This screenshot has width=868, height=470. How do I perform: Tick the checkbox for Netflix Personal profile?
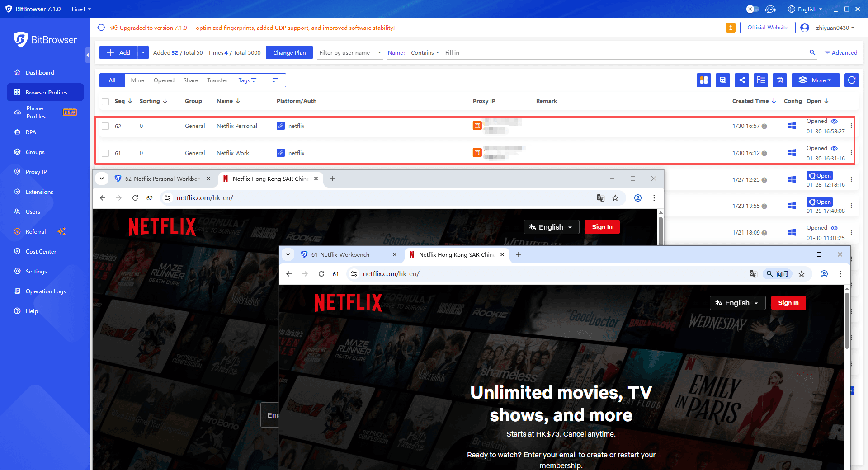105,126
